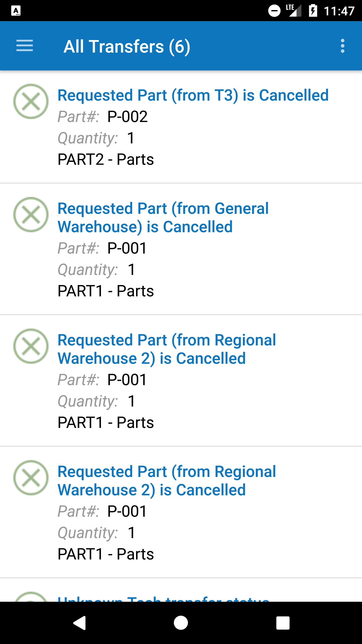
Task: Tap the cancelled icon for the T3 transfer
Action: [31, 101]
